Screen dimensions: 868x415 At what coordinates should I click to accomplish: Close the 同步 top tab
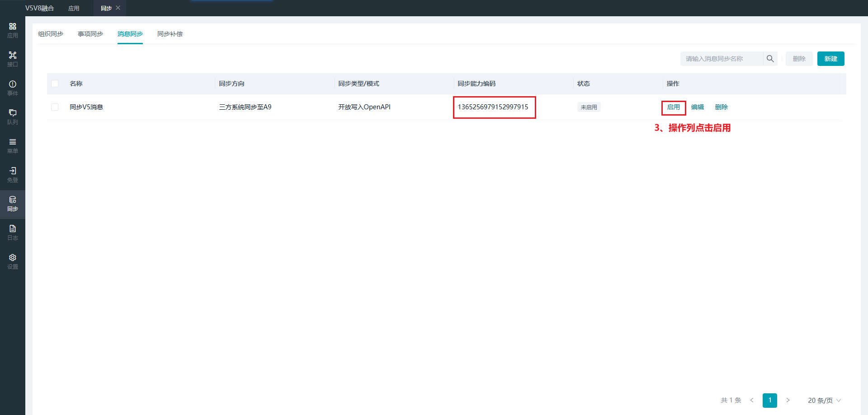[x=118, y=8]
